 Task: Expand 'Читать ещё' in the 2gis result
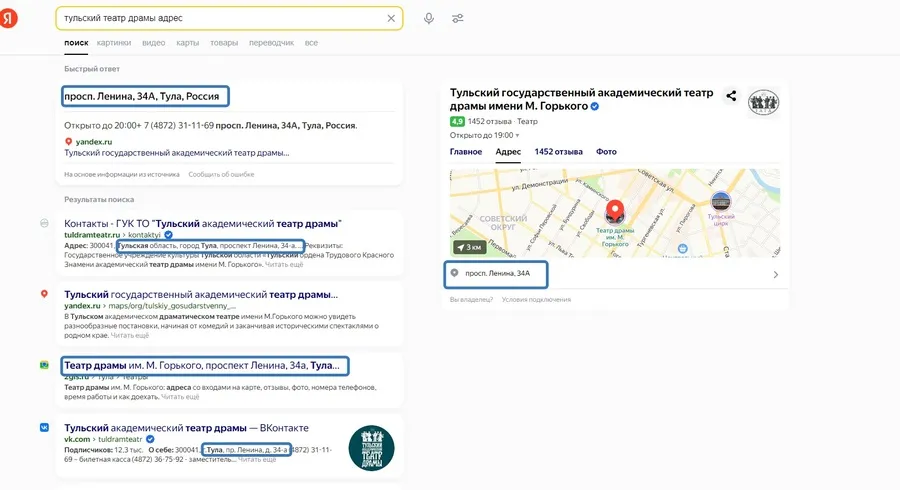[x=180, y=396]
